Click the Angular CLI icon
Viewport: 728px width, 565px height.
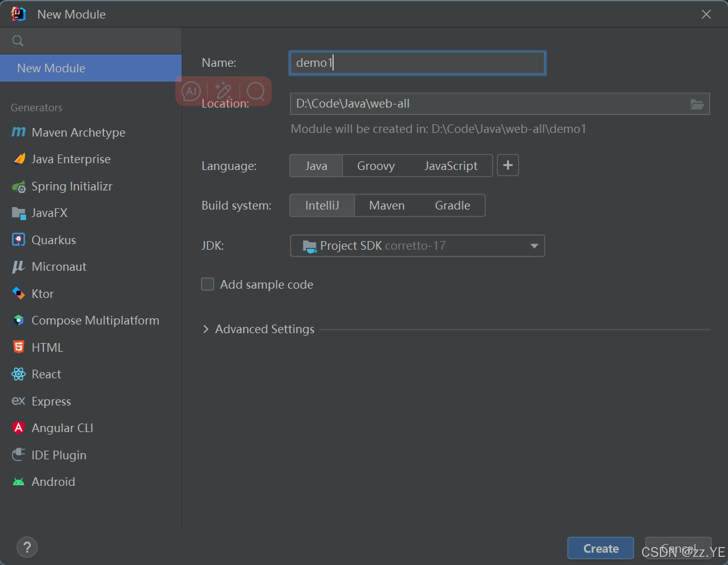(19, 428)
